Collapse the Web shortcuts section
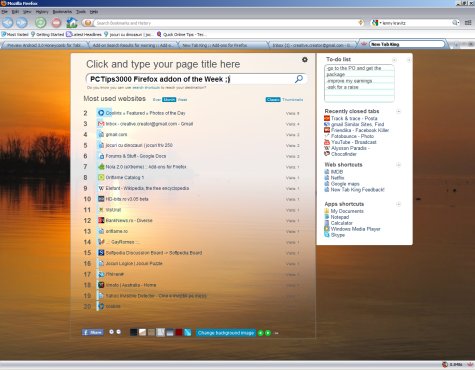This screenshot has height=370, width=475. click(x=398, y=165)
